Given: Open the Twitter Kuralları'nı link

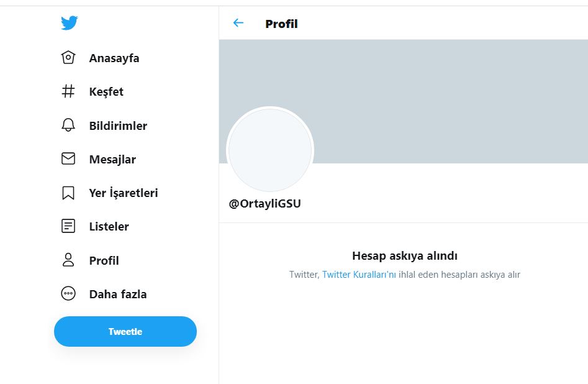Looking at the screenshot, I should (x=359, y=275).
